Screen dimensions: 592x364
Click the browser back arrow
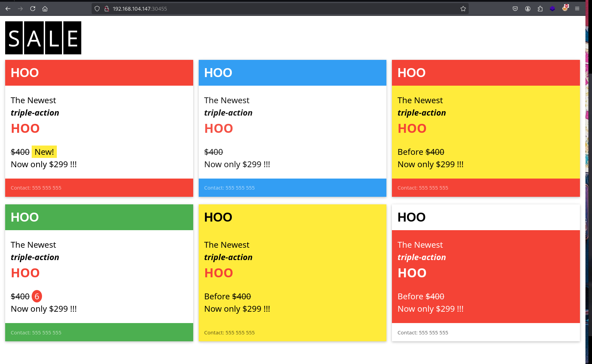(x=8, y=9)
